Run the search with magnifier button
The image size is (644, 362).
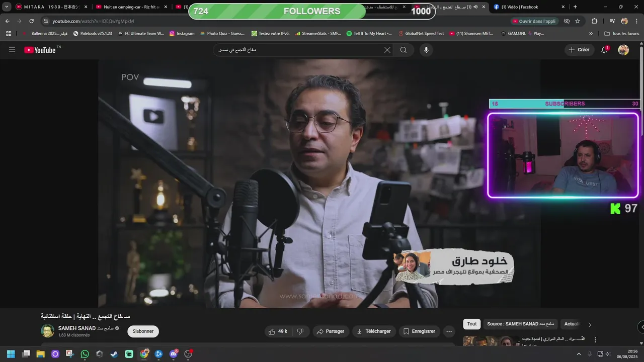[x=404, y=50]
